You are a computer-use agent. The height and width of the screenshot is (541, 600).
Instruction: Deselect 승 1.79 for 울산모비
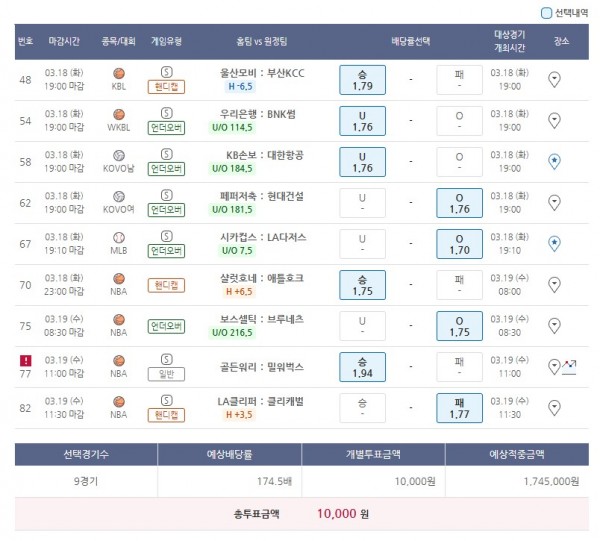[362, 79]
